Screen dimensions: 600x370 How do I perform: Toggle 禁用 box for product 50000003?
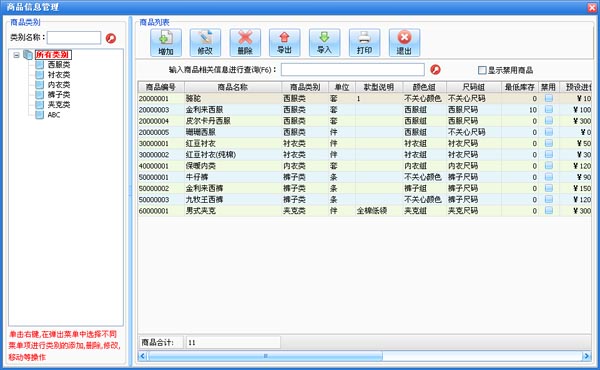(549, 199)
